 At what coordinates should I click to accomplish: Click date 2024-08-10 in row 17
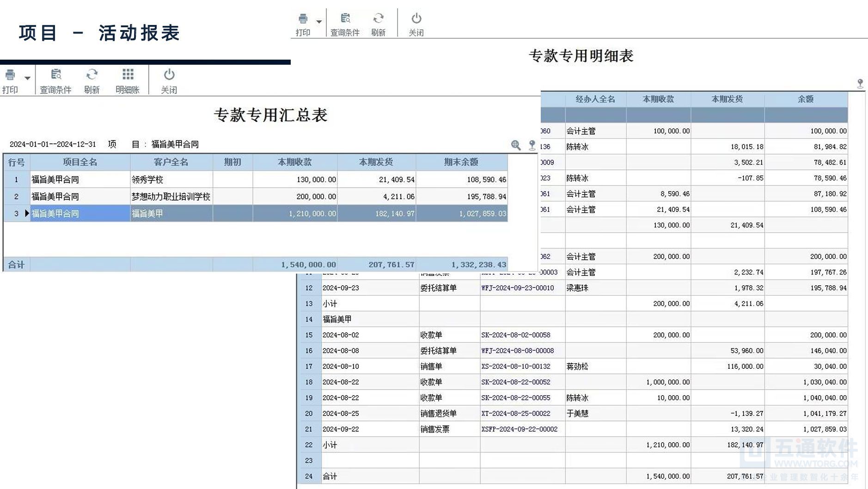[x=341, y=367]
